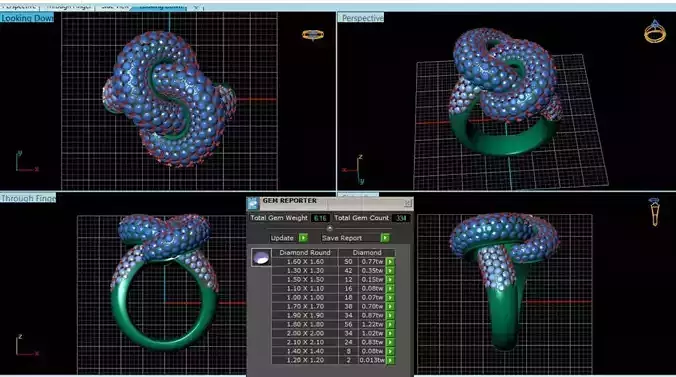
Task: Select the 1.70 X 1.70 size cell
Action: [305, 307]
